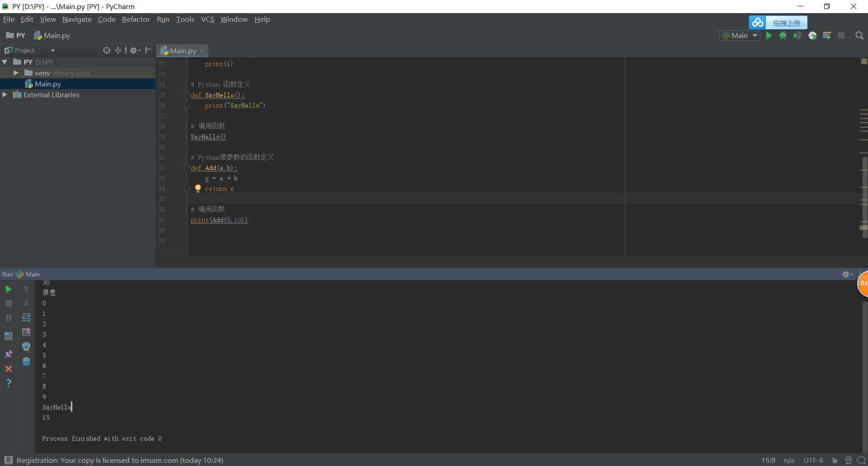Click the PY breadcrumb in navigation bar
Image resolution: width=868 pixels, height=466 pixels.
(16, 35)
